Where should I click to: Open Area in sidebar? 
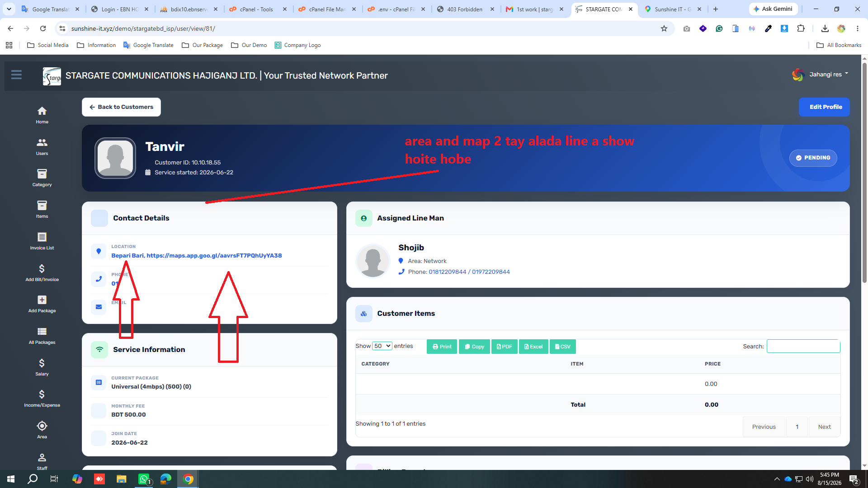[x=42, y=430]
